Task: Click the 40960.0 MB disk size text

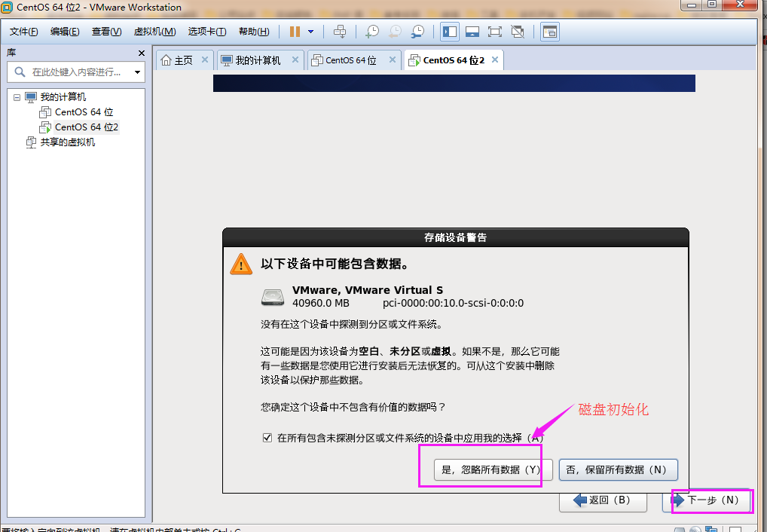Action: pos(321,304)
